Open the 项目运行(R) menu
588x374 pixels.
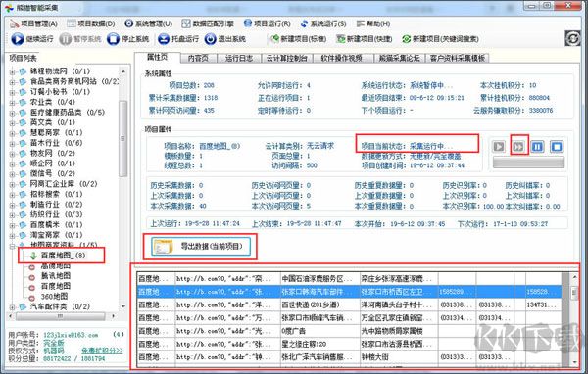point(267,23)
